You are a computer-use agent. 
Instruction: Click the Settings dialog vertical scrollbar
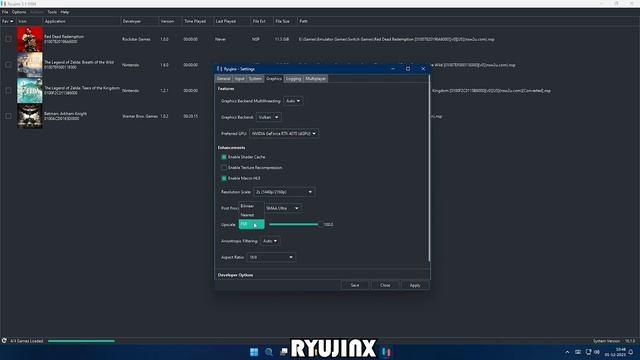tap(429, 168)
